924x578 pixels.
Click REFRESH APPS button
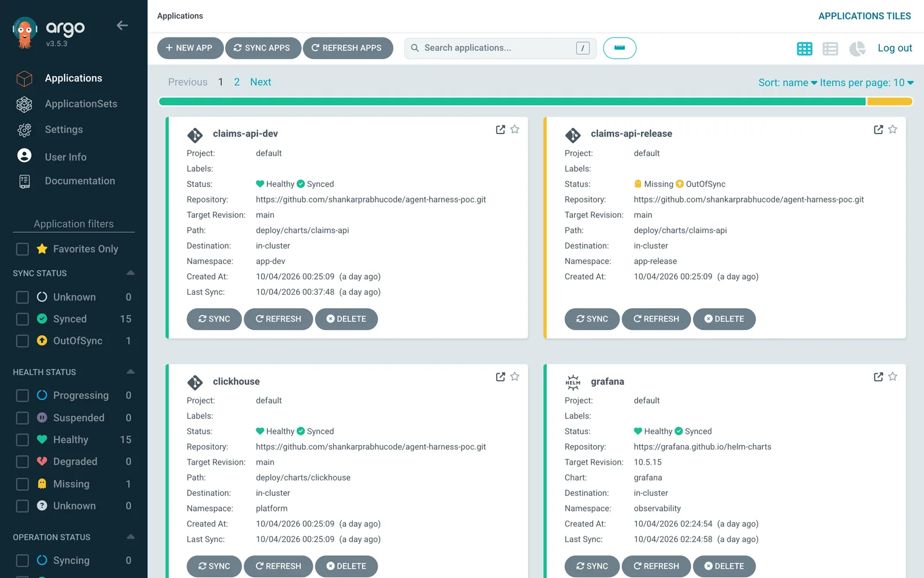pyautogui.click(x=348, y=48)
